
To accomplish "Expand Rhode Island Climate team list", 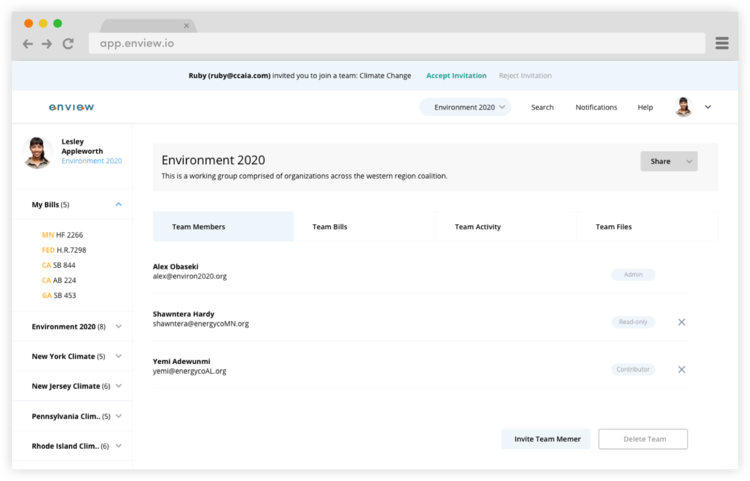I will point(118,446).
